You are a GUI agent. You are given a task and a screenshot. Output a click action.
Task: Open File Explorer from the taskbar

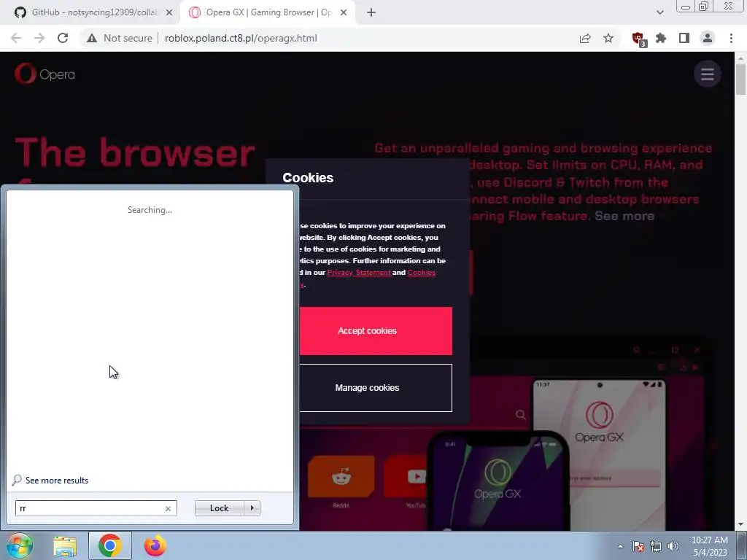coord(65,546)
